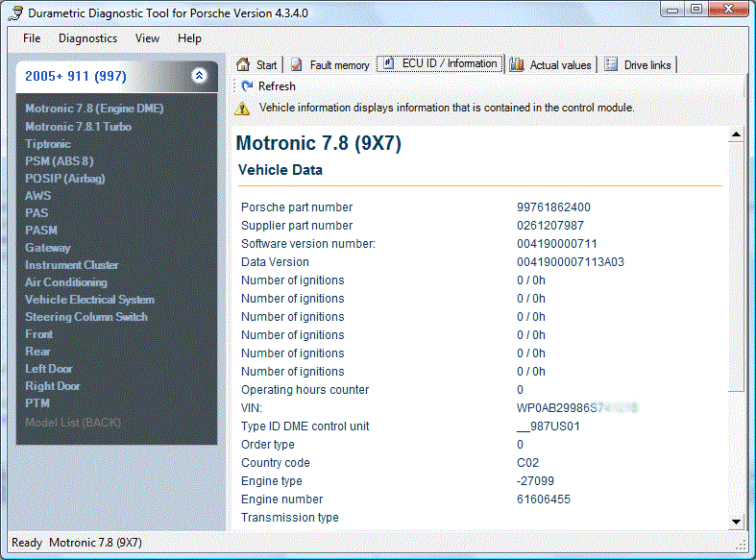Click the Motronic 7.8 (9X7) heading
Viewport: 756px width, 560px height.
tap(319, 143)
